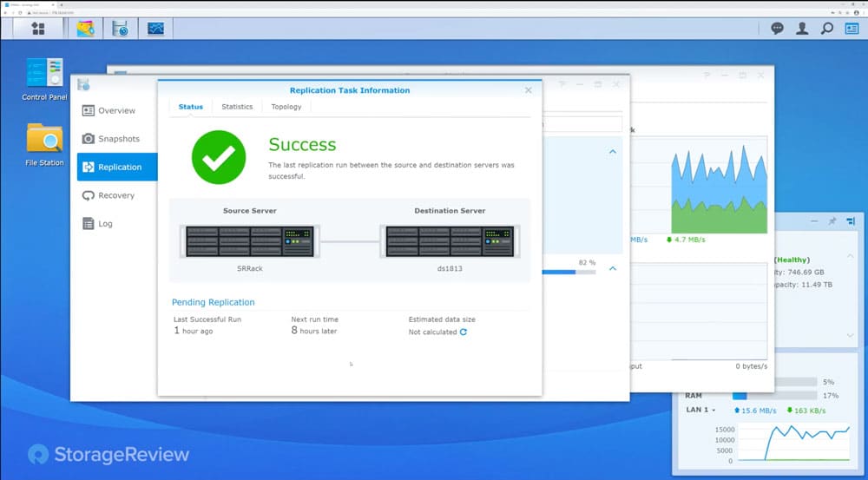Image resolution: width=868 pixels, height=480 pixels.
Task: Toggle the widgets panel icon in taskbar
Action: point(852,29)
